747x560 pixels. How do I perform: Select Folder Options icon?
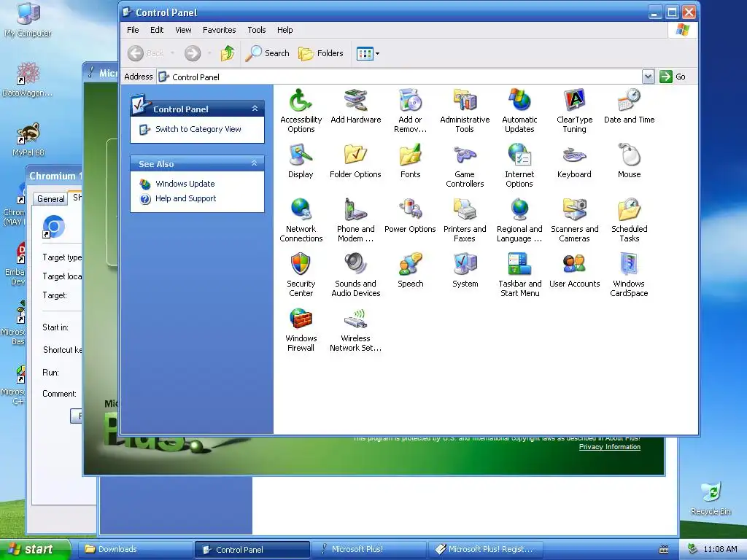355,161
